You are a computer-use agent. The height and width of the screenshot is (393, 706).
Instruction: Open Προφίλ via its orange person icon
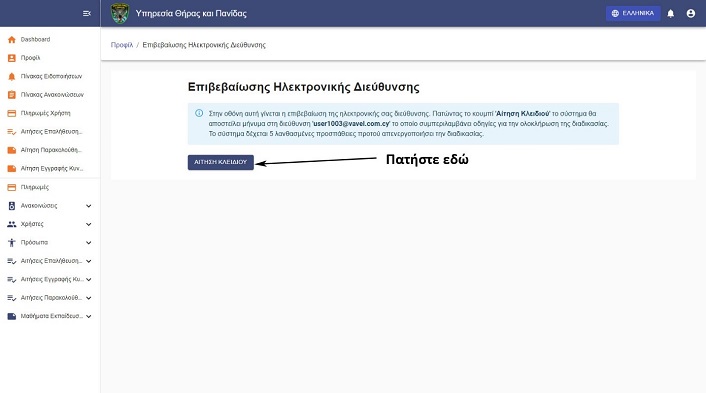click(x=12, y=58)
